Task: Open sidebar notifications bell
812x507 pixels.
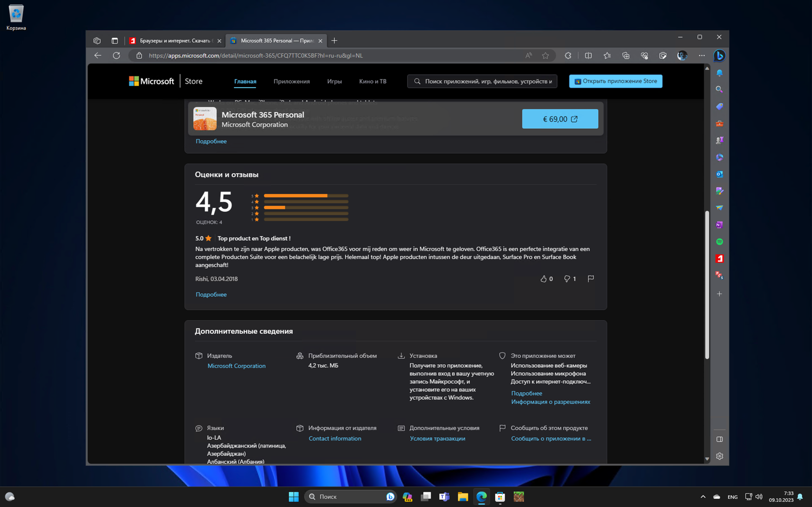Action: coord(719,73)
